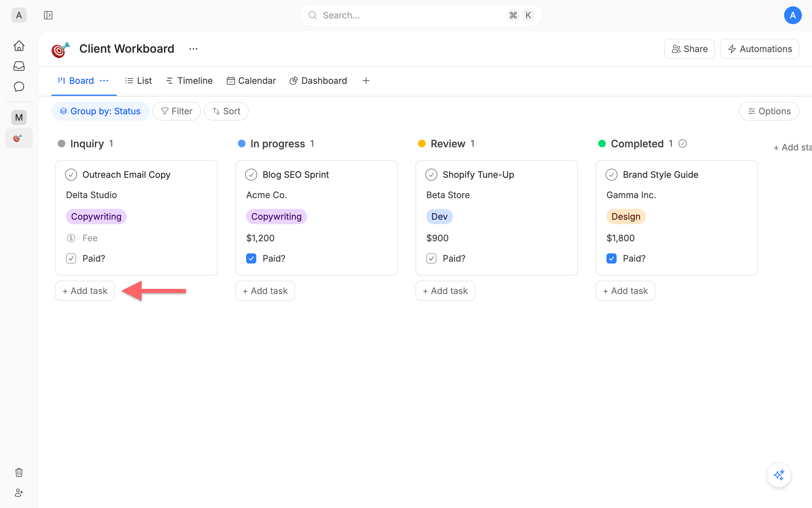Click the invite member icon in sidebar

pyautogui.click(x=19, y=493)
